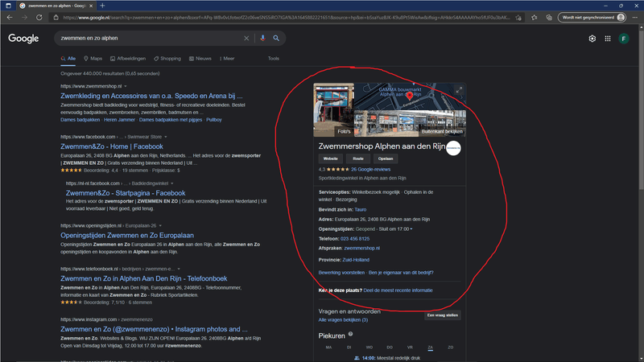The height and width of the screenshot is (362, 644).
Task: Switch to the Nieuws tab
Action: (200, 59)
